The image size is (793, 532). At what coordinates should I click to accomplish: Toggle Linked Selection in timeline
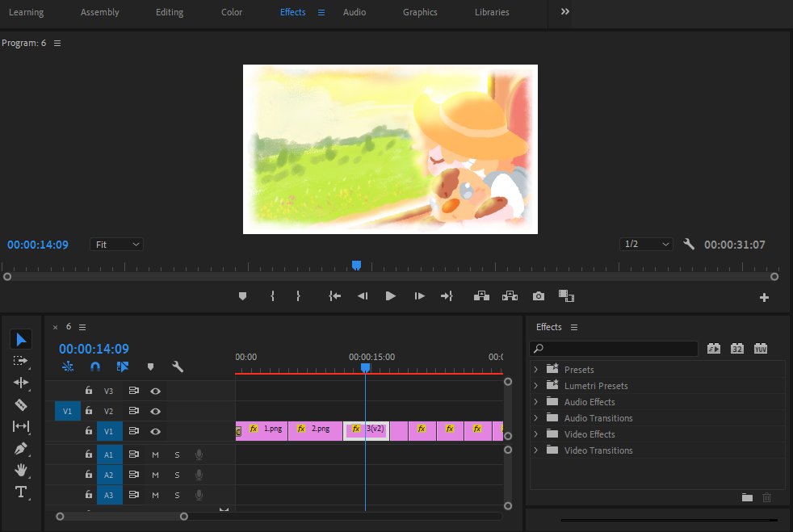(123, 367)
